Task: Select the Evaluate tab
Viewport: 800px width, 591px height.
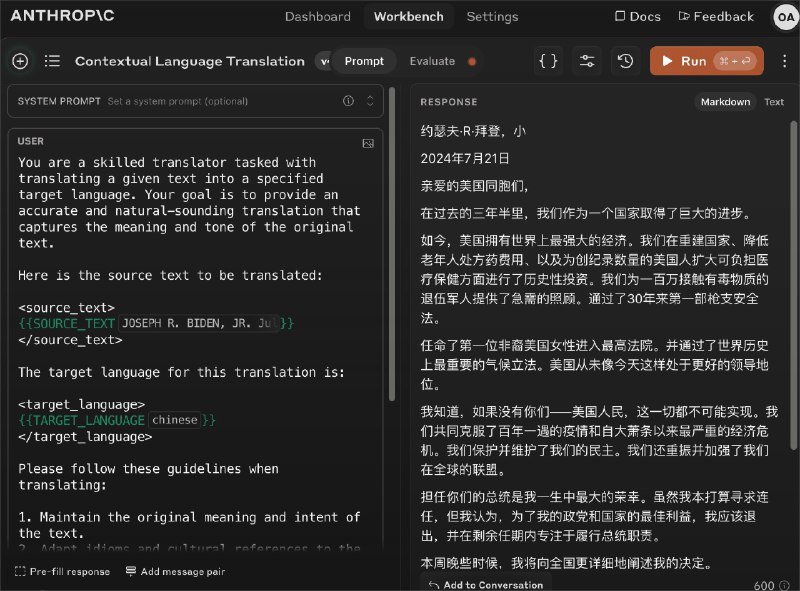Action: click(x=432, y=61)
